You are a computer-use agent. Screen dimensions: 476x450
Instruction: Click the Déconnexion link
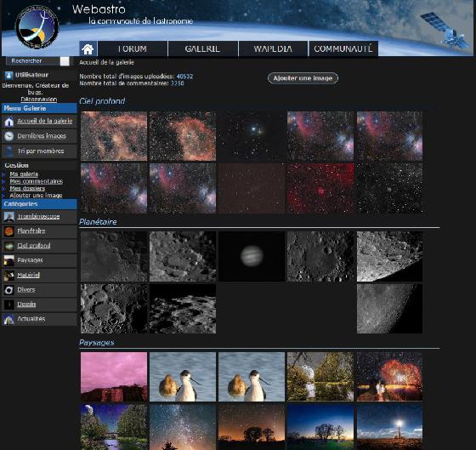point(38,99)
